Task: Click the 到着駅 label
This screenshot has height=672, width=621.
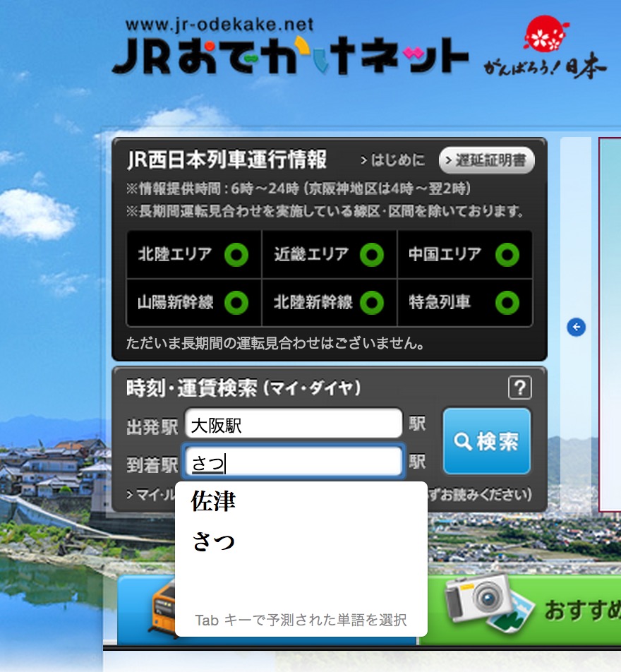Action: (152, 464)
